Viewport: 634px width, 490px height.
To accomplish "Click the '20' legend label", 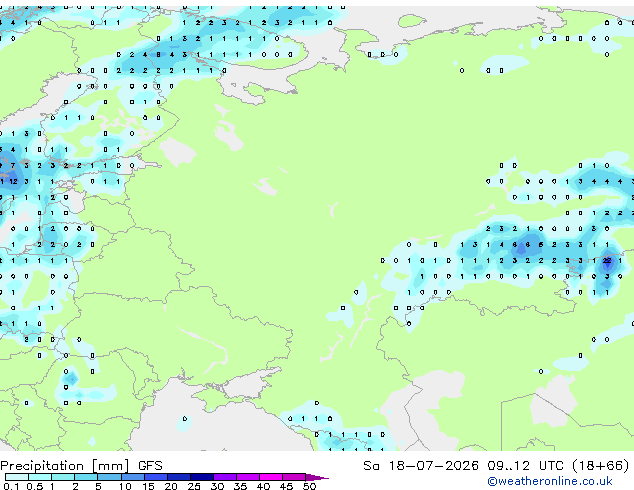I will tap(171, 486).
